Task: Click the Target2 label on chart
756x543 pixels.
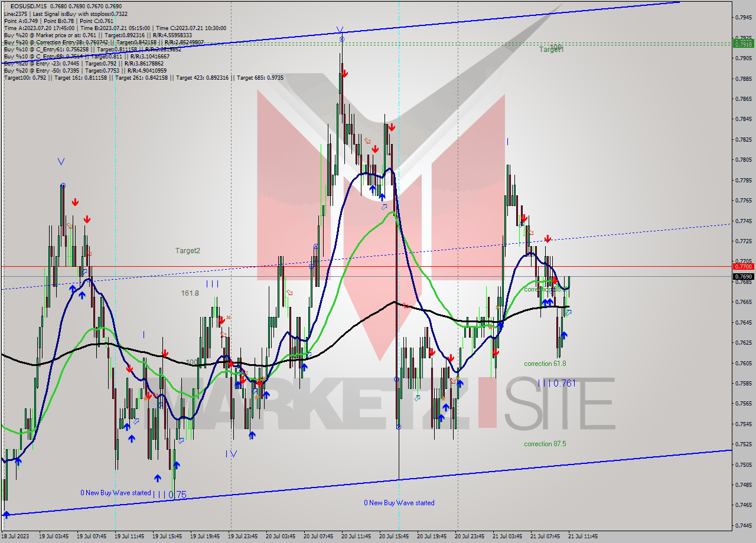Action: pyautogui.click(x=188, y=250)
